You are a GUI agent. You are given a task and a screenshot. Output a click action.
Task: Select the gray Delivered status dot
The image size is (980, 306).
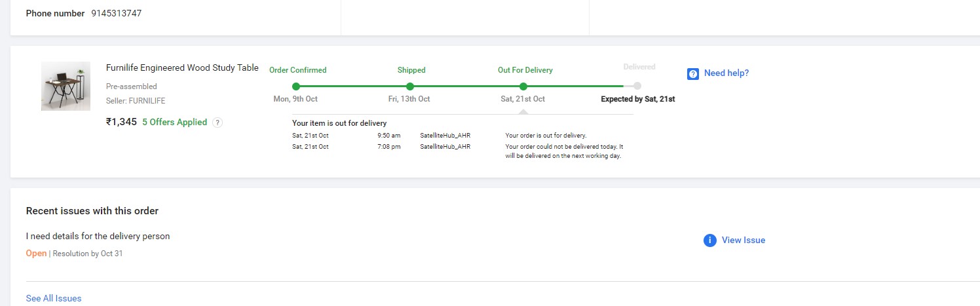click(x=637, y=86)
